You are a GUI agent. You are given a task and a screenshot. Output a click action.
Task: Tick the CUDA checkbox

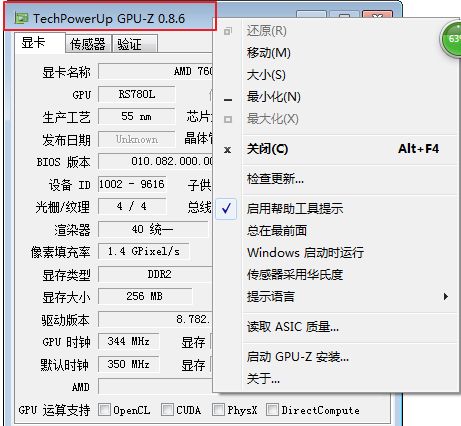pos(167,409)
